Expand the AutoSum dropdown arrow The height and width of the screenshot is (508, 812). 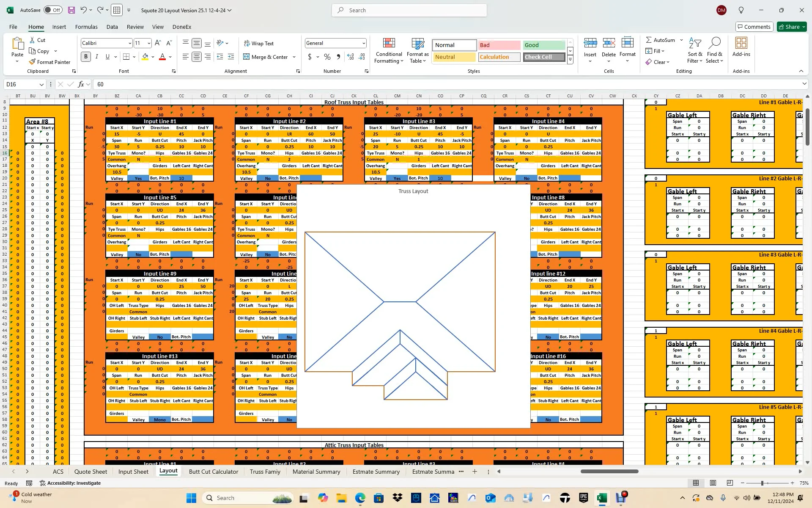point(681,40)
